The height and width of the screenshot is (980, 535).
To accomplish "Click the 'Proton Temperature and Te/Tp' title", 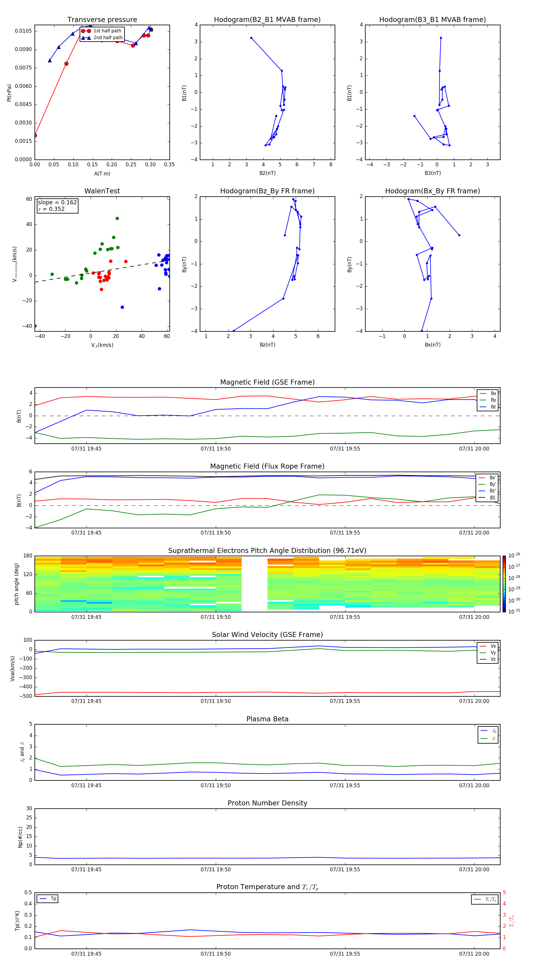I will pyautogui.click(x=267, y=887).
